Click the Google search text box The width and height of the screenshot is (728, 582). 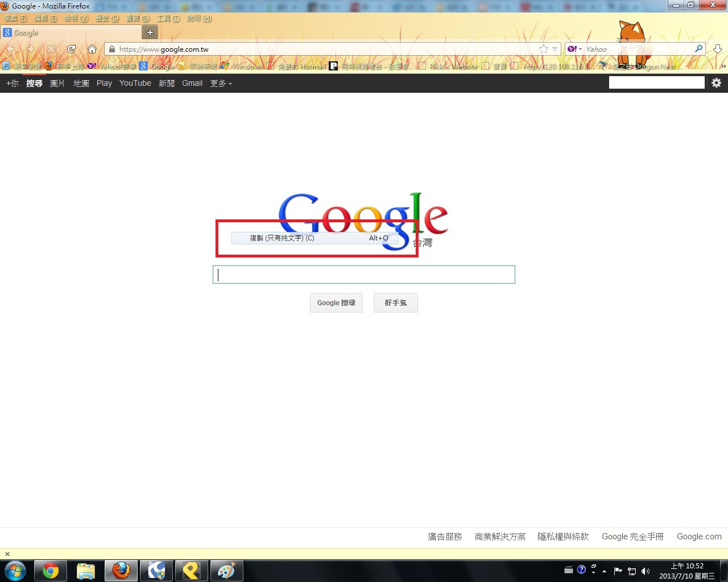coord(364,275)
